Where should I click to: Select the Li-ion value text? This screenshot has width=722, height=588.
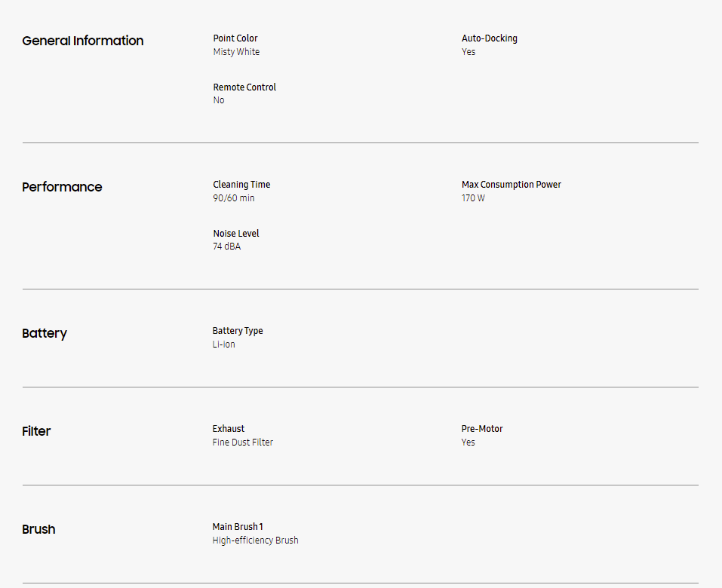[224, 345]
